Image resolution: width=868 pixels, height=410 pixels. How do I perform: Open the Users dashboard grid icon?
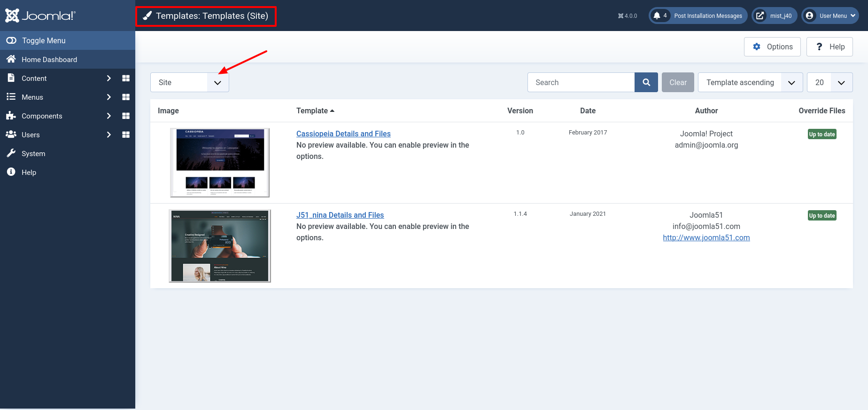coord(126,134)
